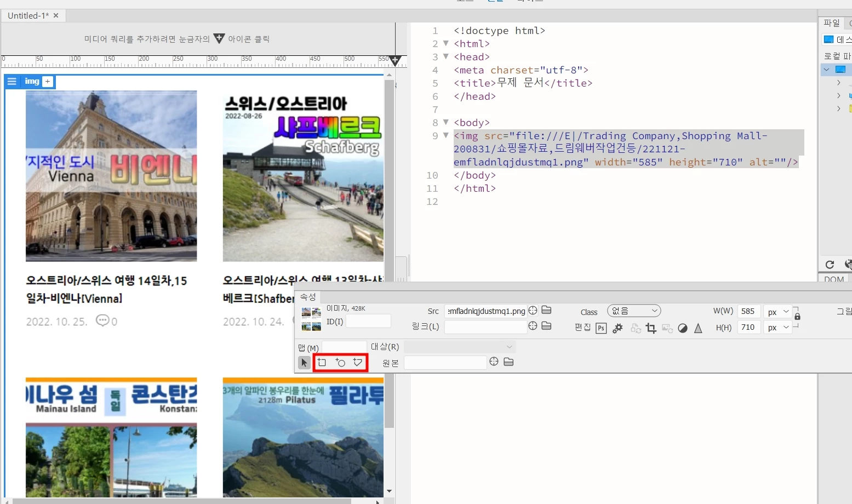This screenshot has height=504, width=852.
Task: Open the 파일 (Files) panel tab
Action: click(832, 23)
